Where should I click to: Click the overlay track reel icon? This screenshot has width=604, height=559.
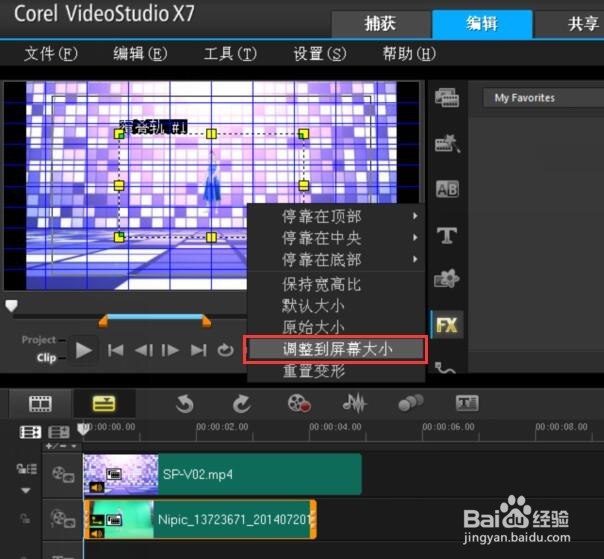tap(63, 519)
